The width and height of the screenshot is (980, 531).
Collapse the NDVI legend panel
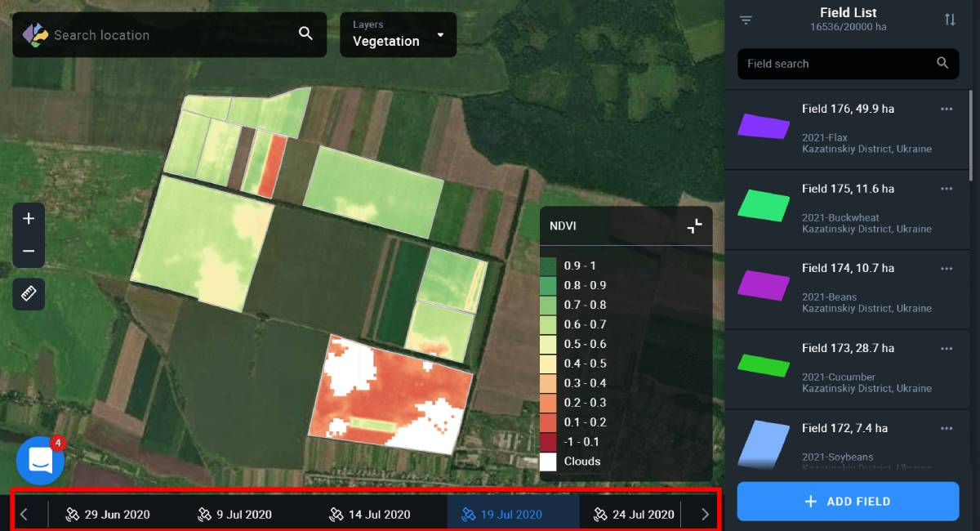694,226
